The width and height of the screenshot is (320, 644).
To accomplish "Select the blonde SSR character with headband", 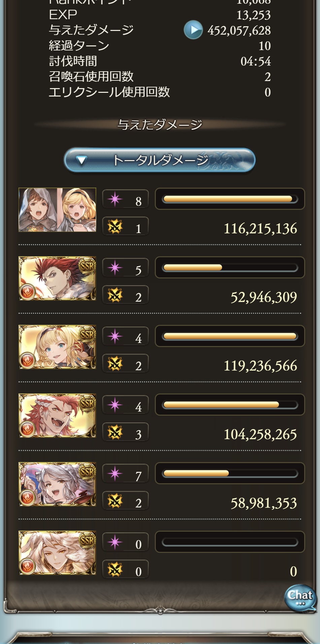I will tap(57, 347).
